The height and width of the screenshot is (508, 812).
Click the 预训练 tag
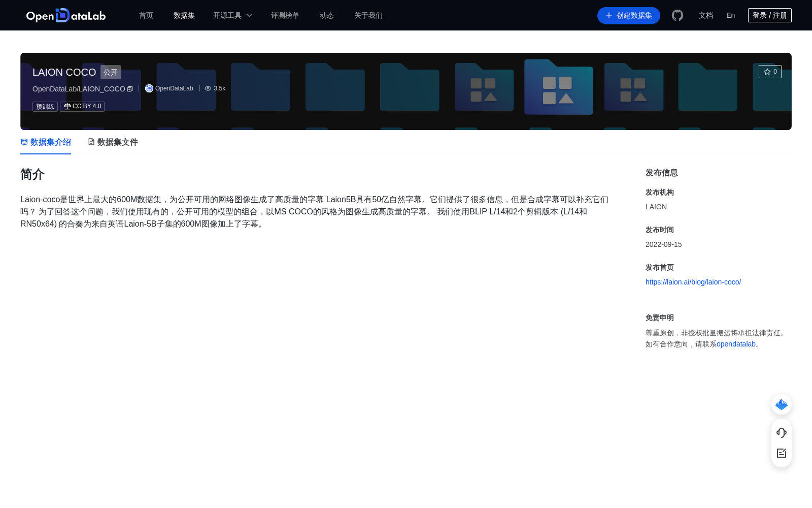tap(45, 107)
